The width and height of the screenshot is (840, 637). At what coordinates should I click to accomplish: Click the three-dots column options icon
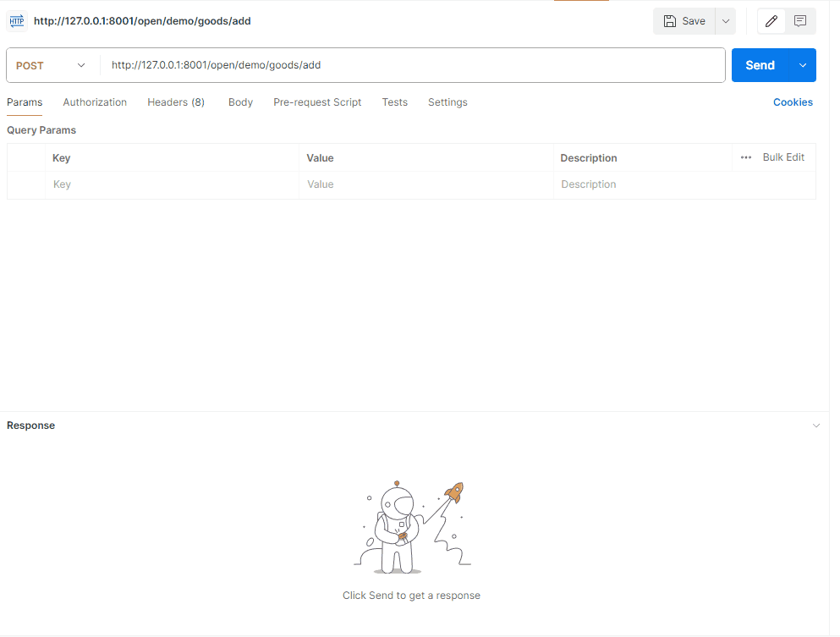pos(745,157)
